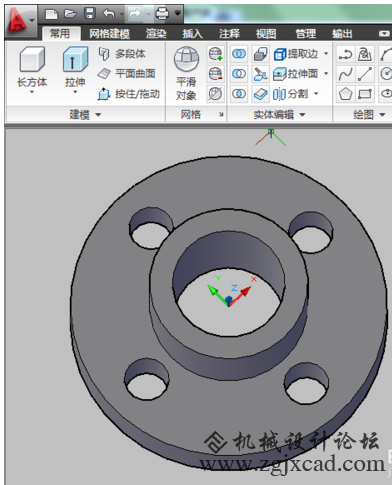The image size is (392, 485).
Task: Click the 提取边 extract edges button
Action: [x=296, y=54]
